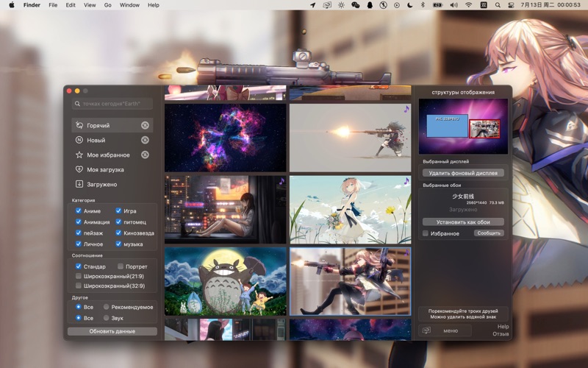The height and width of the screenshot is (368, 588).
Task: Open the Горячий (Hot) wallpapers list
Action: (112, 125)
